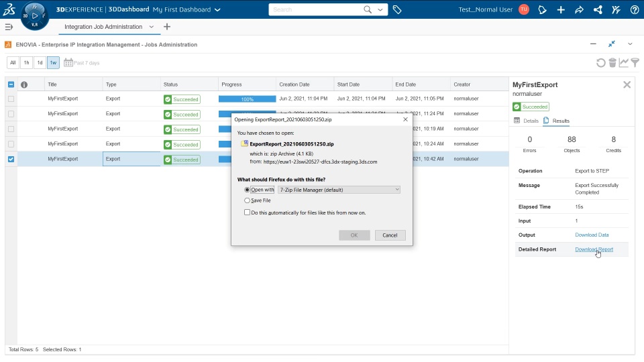Select the Integration Job Administration tab
This screenshot has height=362, width=644.
pyautogui.click(x=103, y=27)
